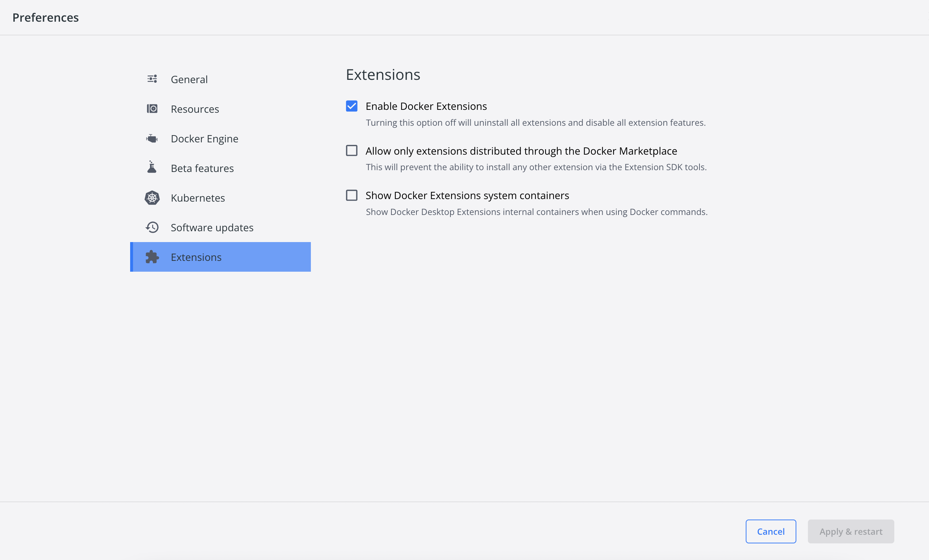929x560 pixels.
Task: Click the Software updates clock icon
Action: (x=152, y=227)
